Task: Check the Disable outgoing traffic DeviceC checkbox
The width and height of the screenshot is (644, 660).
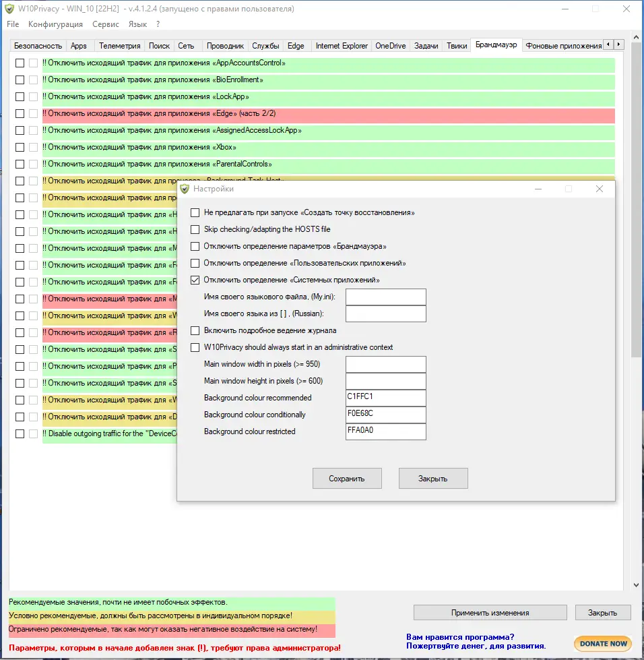Action: pyautogui.click(x=20, y=433)
